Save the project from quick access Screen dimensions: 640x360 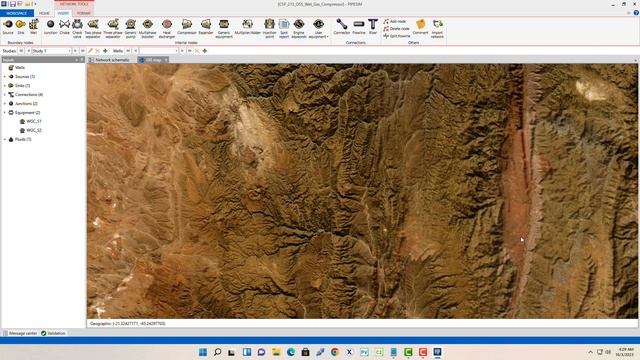(x=13, y=4)
